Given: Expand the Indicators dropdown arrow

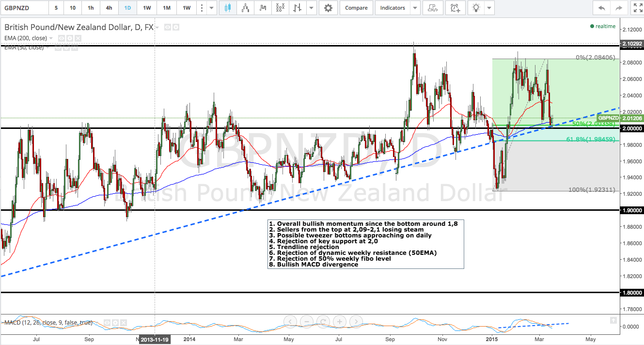Looking at the screenshot, I should coord(415,8).
